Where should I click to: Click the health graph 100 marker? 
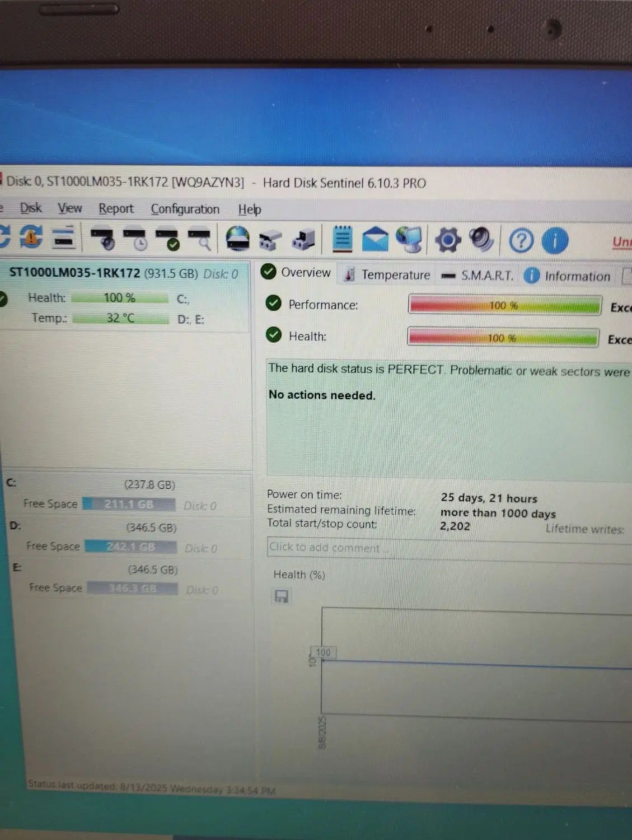point(323,652)
